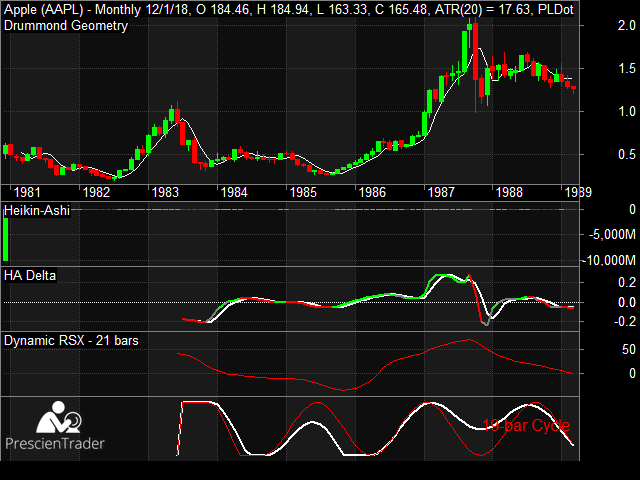Screen dimensions: 640x480
Task: Click the 1983 year label on the time axis
Action: pyautogui.click(x=165, y=192)
